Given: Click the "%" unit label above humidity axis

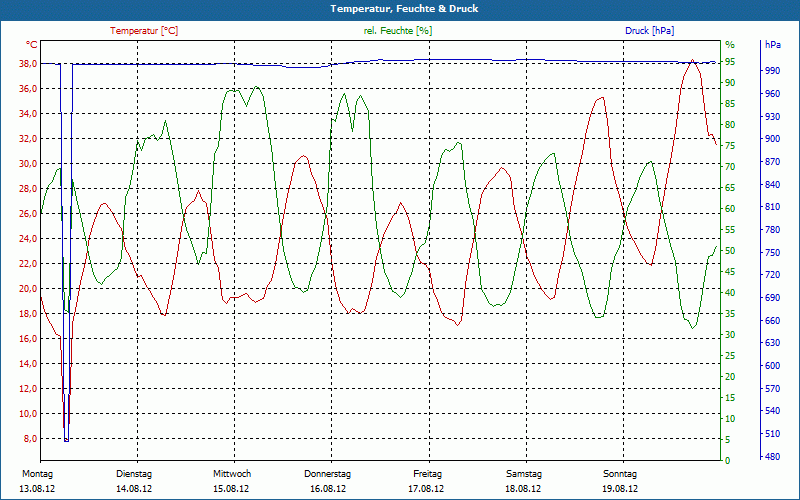Looking at the screenshot, I should (730, 45).
